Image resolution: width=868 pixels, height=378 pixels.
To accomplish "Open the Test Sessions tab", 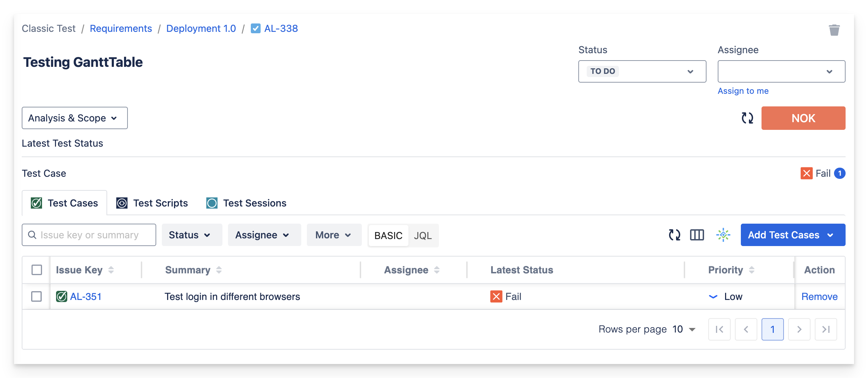I will pos(246,203).
